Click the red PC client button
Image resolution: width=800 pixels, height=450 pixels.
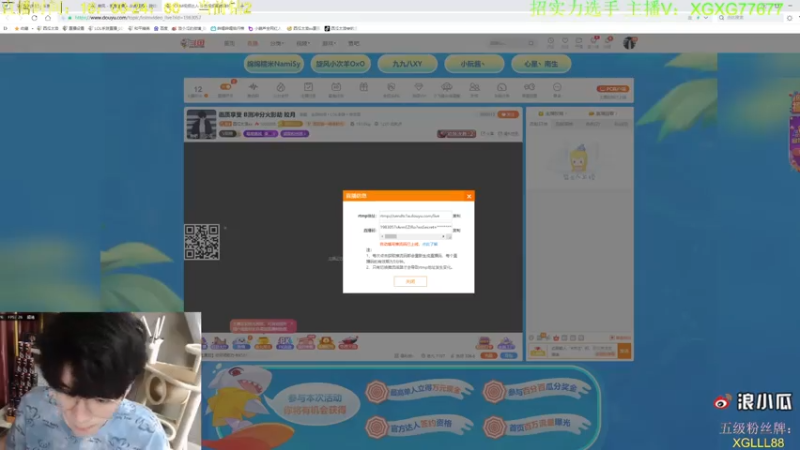613,89
